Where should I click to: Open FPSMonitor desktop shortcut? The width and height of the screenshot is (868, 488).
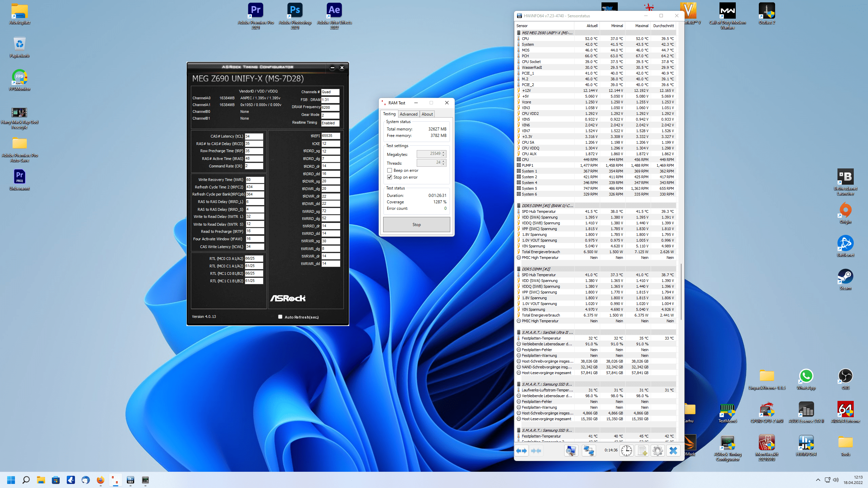click(20, 80)
